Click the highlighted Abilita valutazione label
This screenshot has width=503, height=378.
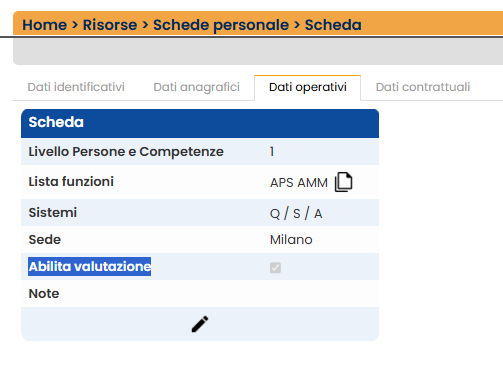point(90,267)
